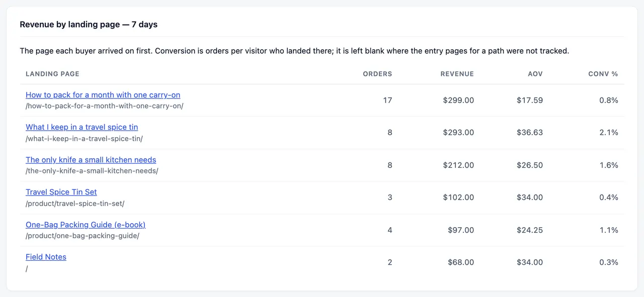644x297 pixels.
Task: Click the revenue value $299.00
Action: [458, 101]
